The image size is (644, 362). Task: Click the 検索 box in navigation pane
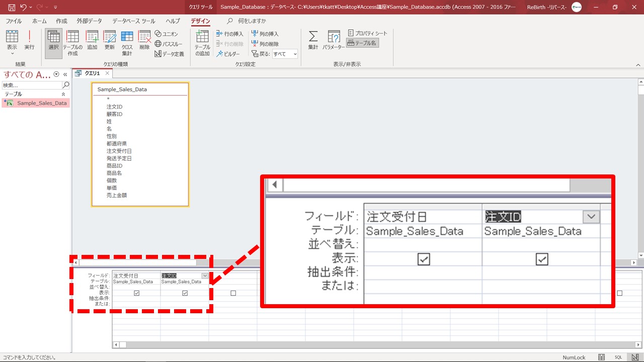31,85
